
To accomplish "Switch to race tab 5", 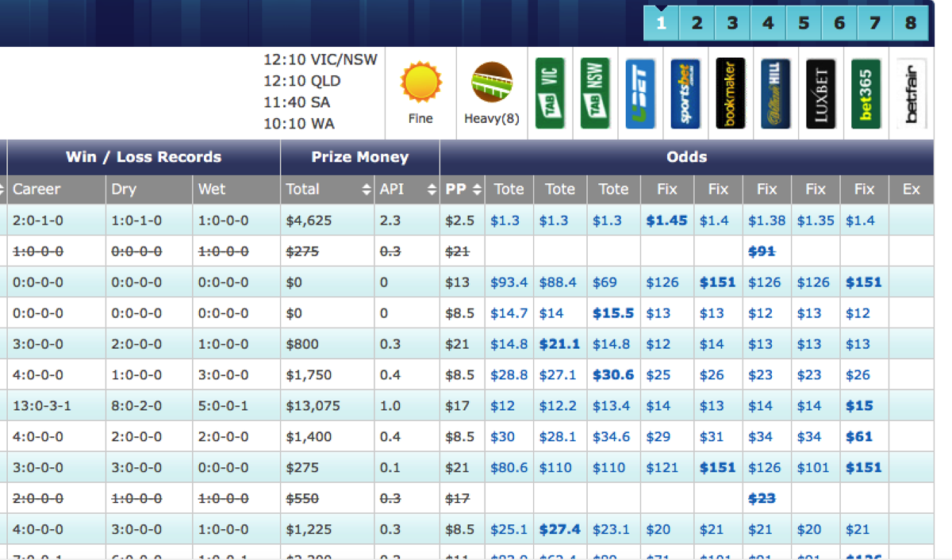I will (804, 23).
